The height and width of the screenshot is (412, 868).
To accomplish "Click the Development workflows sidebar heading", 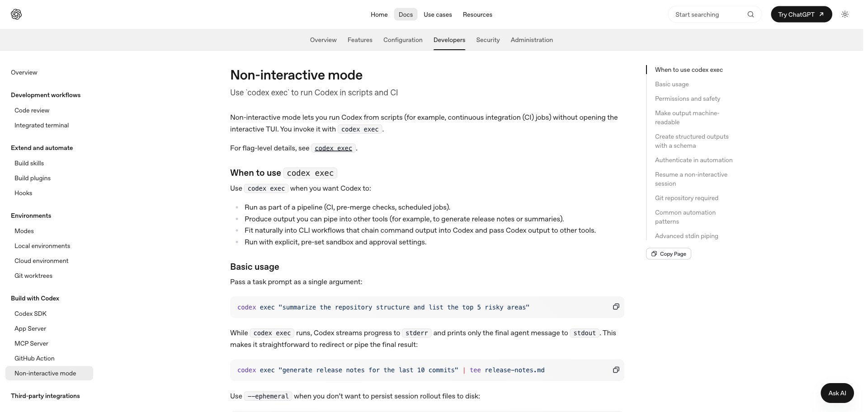I will coord(46,95).
